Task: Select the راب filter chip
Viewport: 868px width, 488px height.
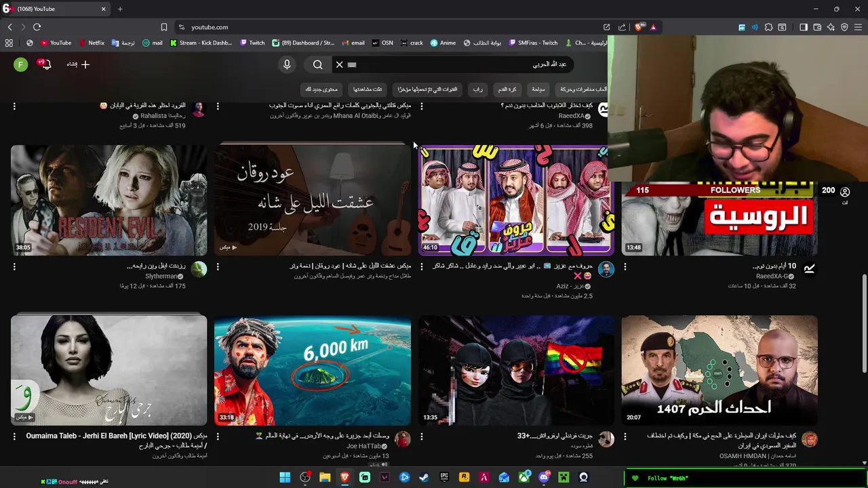Action: click(478, 89)
